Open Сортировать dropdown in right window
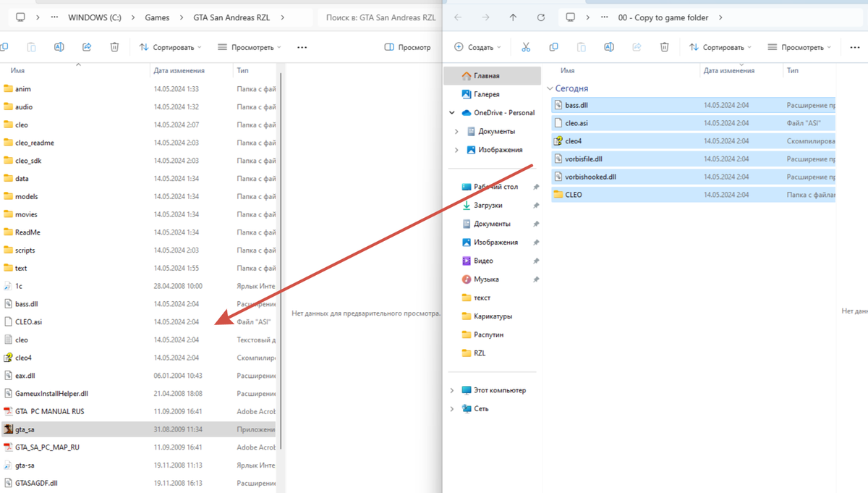868x493 pixels. click(720, 47)
